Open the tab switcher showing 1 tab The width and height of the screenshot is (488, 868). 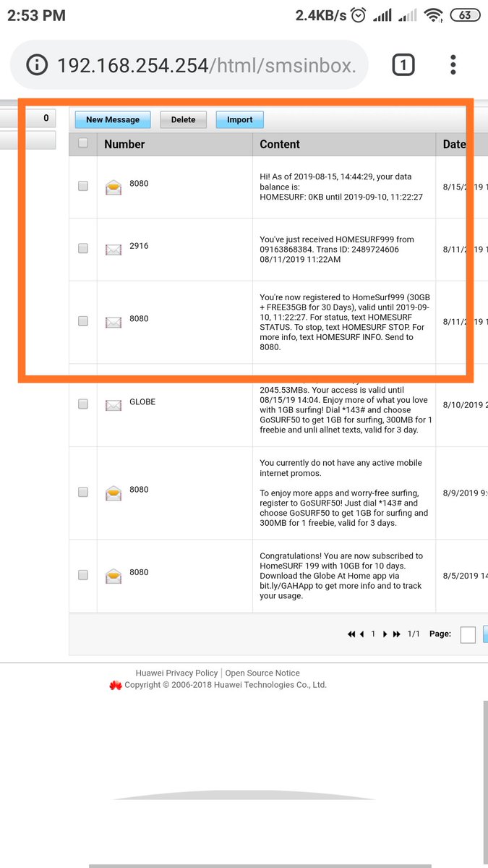[x=403, y=66]
